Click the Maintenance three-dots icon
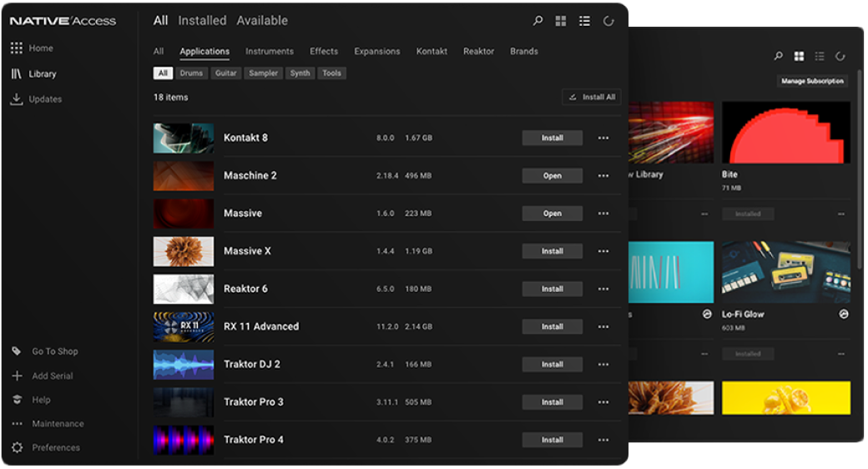The height and width of the screenshot is (469, 868). tap(18, 424)
